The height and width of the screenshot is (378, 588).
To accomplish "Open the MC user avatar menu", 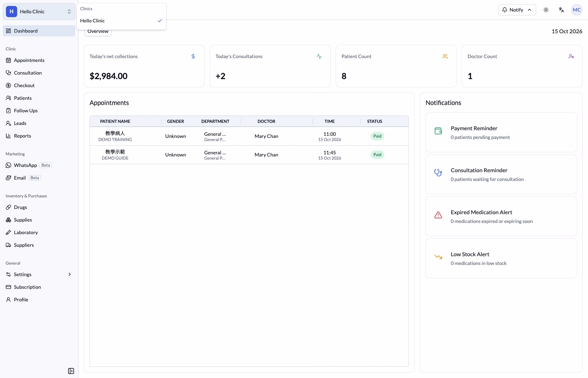I will (x=577, y=10).
